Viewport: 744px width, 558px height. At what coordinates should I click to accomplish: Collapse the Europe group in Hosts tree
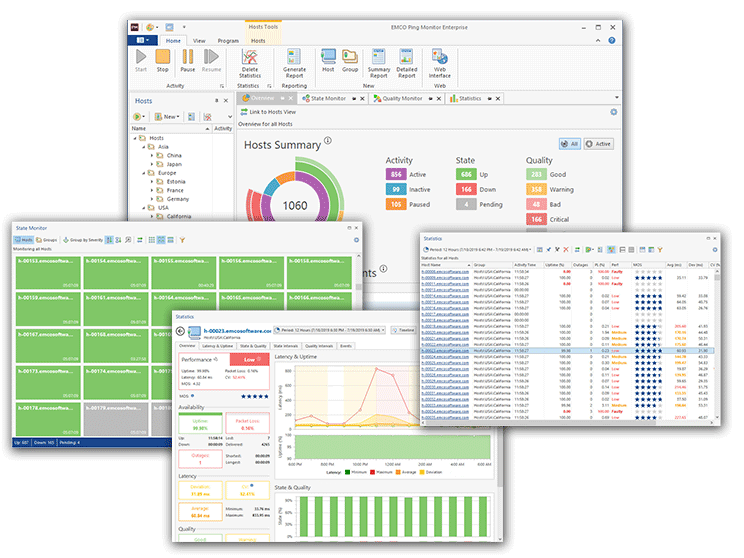144,173
